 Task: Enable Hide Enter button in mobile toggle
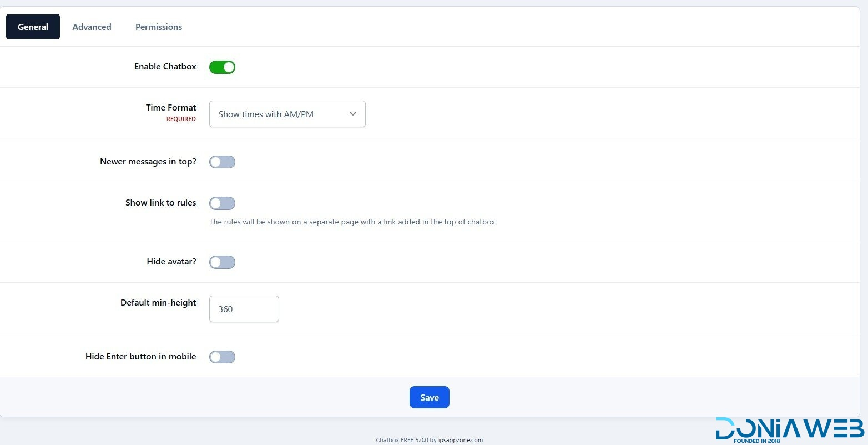click(222, 357)
